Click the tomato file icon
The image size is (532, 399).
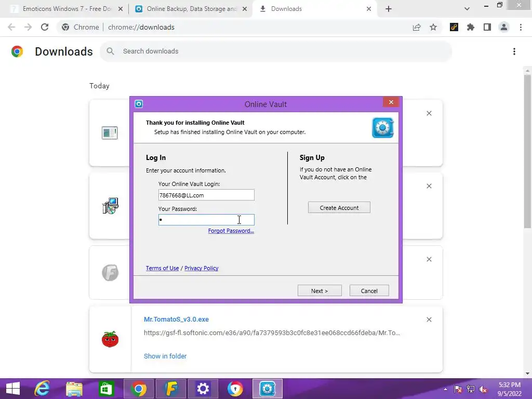110,339
